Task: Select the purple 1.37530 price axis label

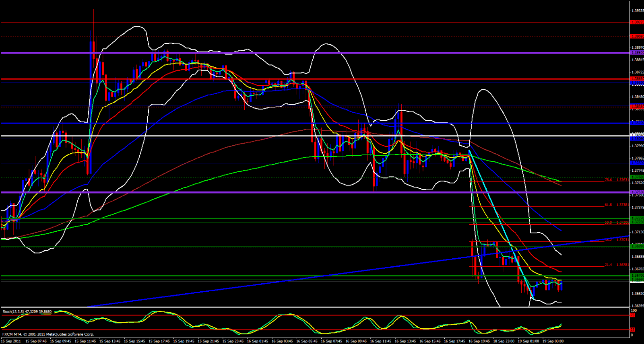Action: pyautogui.click(x=637, y=192)
